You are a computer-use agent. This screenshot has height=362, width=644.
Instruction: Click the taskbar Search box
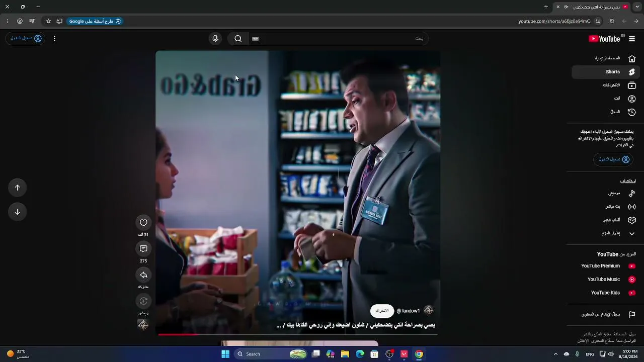270,354
